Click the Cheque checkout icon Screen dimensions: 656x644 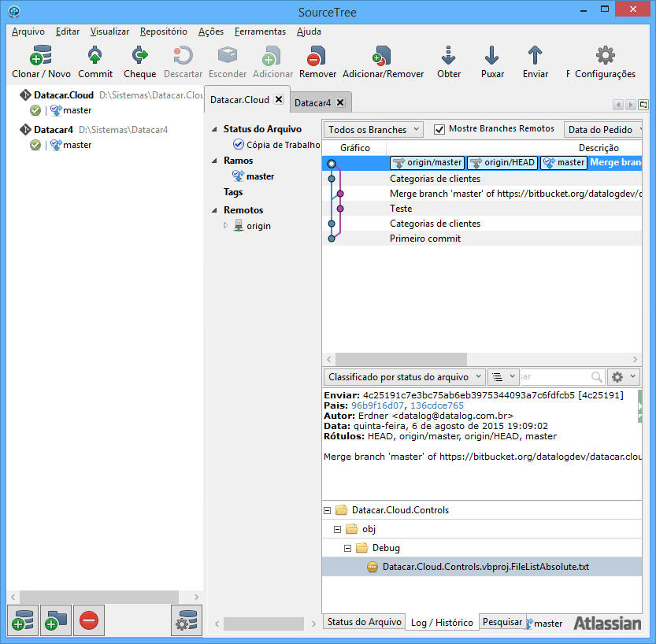pos(139,56)
